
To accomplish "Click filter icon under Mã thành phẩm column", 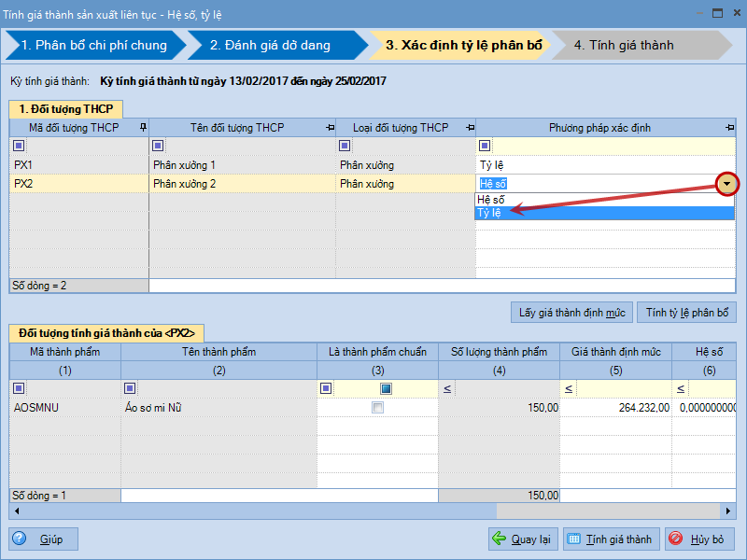I will point(19,388).
